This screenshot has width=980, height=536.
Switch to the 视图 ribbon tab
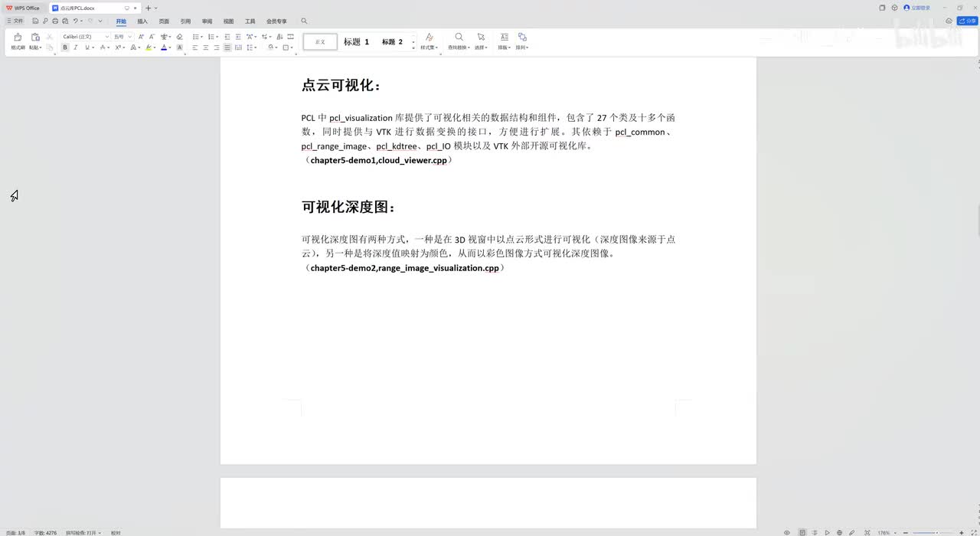click(228, 21)
